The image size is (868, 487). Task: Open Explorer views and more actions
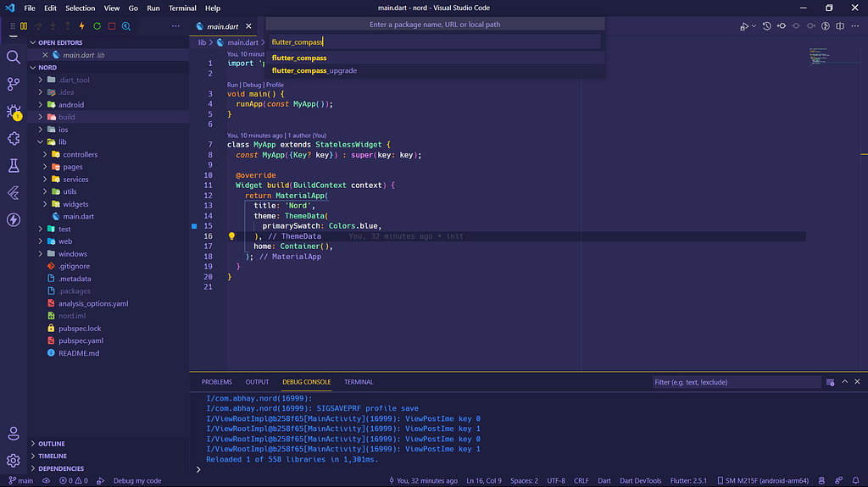pyautogui.click(x=176, y=26)
